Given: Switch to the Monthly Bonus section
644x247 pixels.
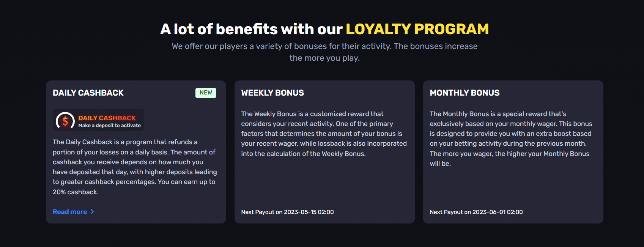Looking at the screenshot, I should click(x=513, y=151).
